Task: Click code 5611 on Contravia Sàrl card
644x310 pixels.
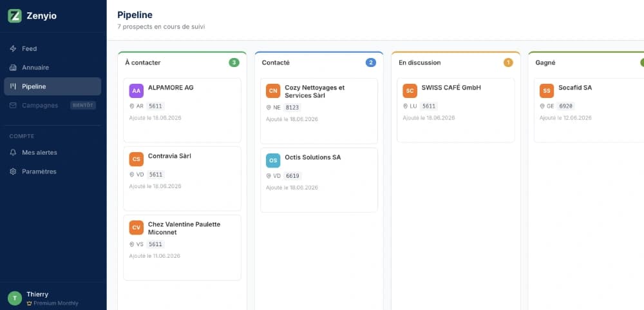Action: [x=156, y=174]
